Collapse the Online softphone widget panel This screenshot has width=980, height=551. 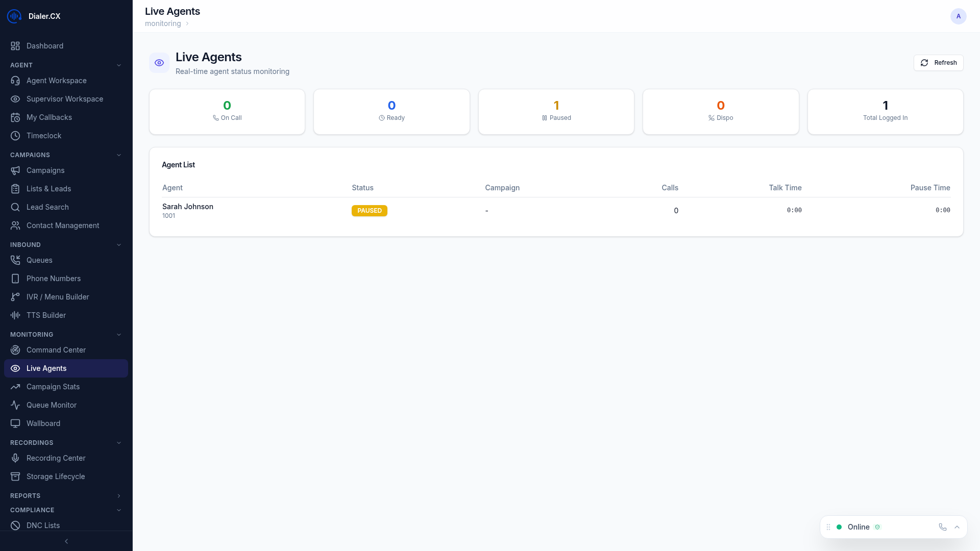(957, 527)
